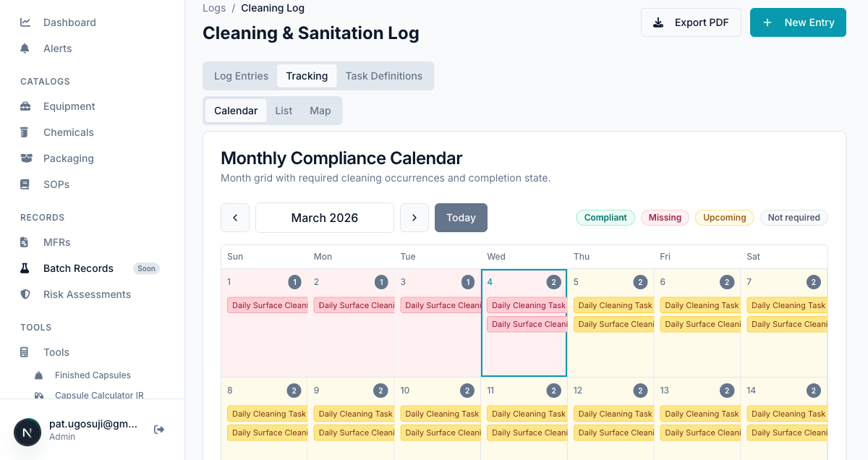868x460 pixels.
Task: Click the previous month chevron
Action: tap(235, 218)
